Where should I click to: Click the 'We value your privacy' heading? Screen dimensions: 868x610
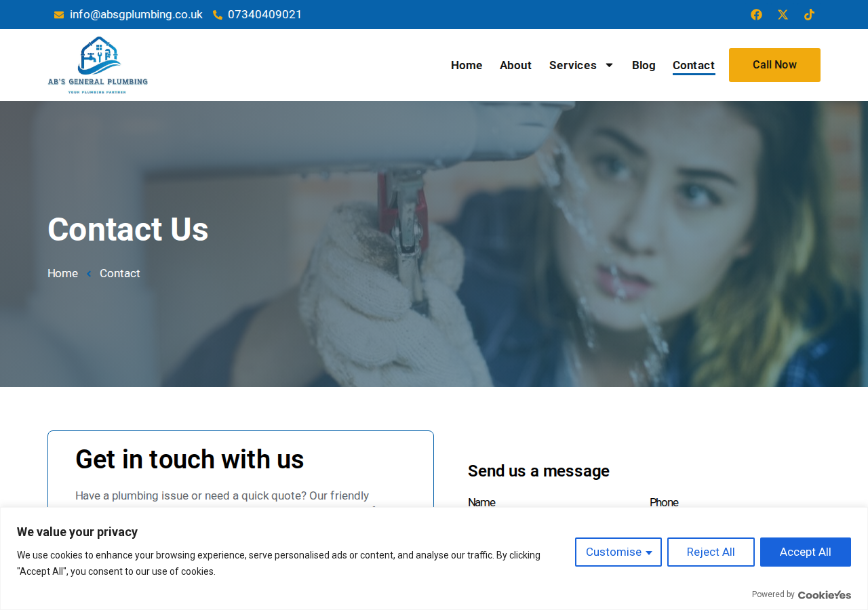click(x=77, y=532)
